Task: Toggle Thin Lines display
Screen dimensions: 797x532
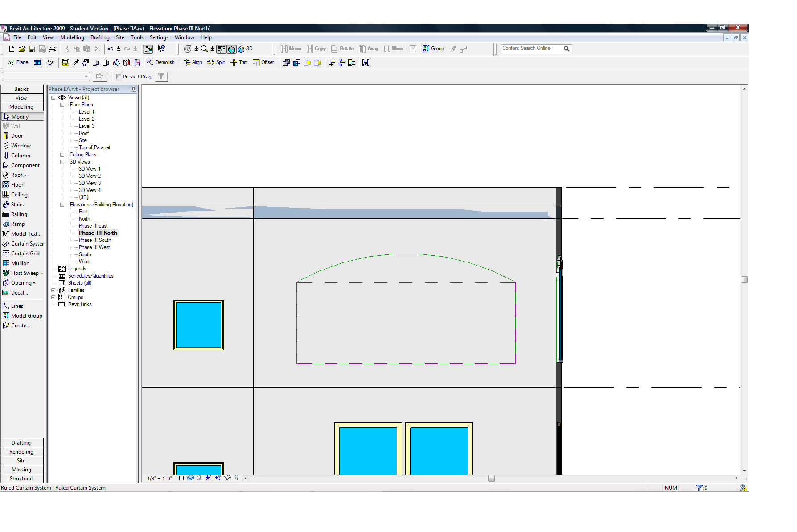Action: coord(222,49)
